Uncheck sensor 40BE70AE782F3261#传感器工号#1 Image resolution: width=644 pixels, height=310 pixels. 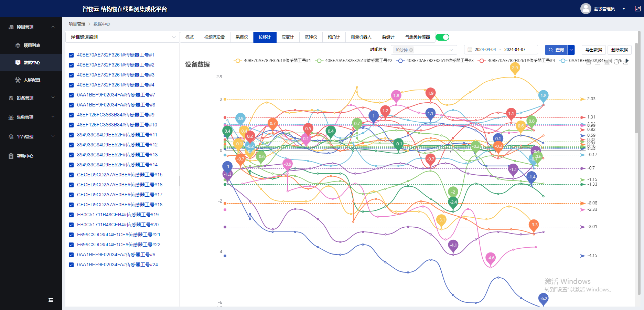pos(71,55)
